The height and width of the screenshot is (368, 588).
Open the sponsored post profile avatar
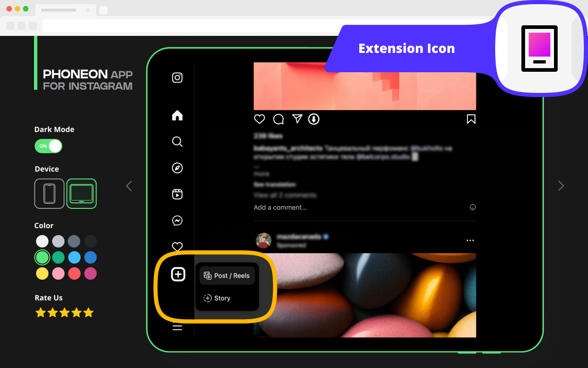point(264,241)
